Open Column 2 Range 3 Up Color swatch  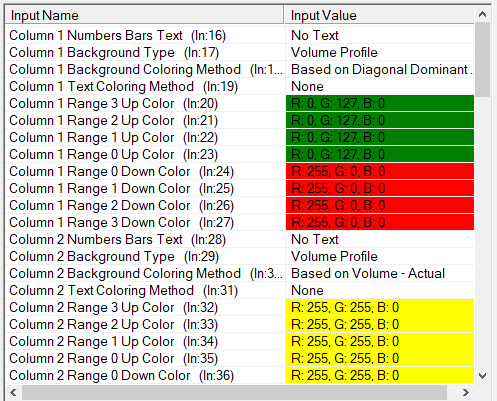click(x=380, y=307)
